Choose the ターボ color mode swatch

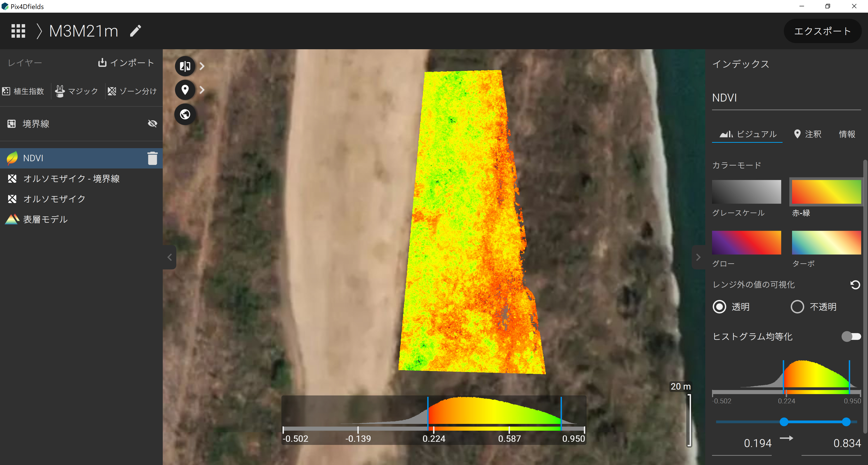pos(826,242)
